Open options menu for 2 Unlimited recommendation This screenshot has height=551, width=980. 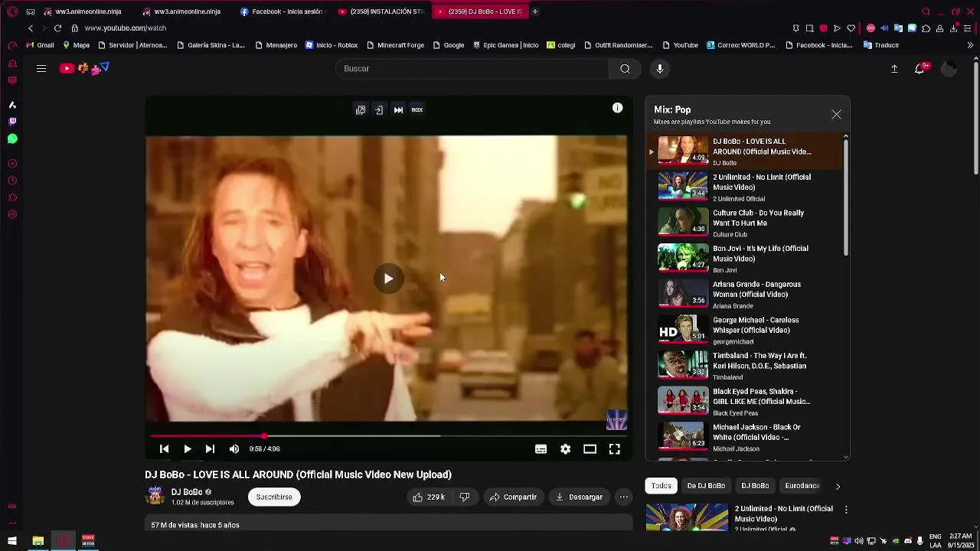846,510
